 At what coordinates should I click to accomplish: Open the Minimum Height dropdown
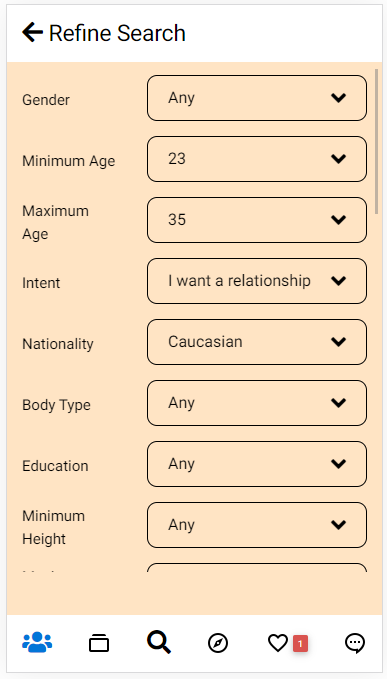257,525
